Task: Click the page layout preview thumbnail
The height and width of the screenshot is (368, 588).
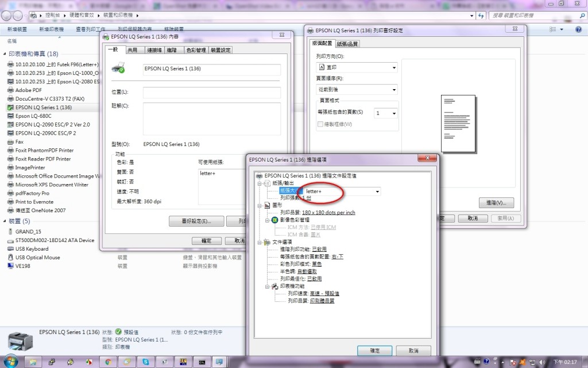Action: coord(458,124)
